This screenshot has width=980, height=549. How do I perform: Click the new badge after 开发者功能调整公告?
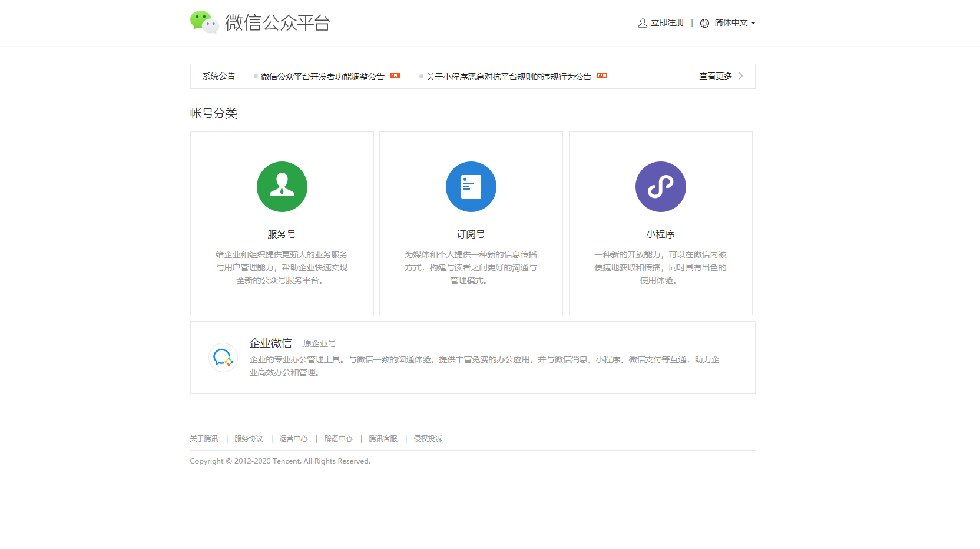coord(396,76)
